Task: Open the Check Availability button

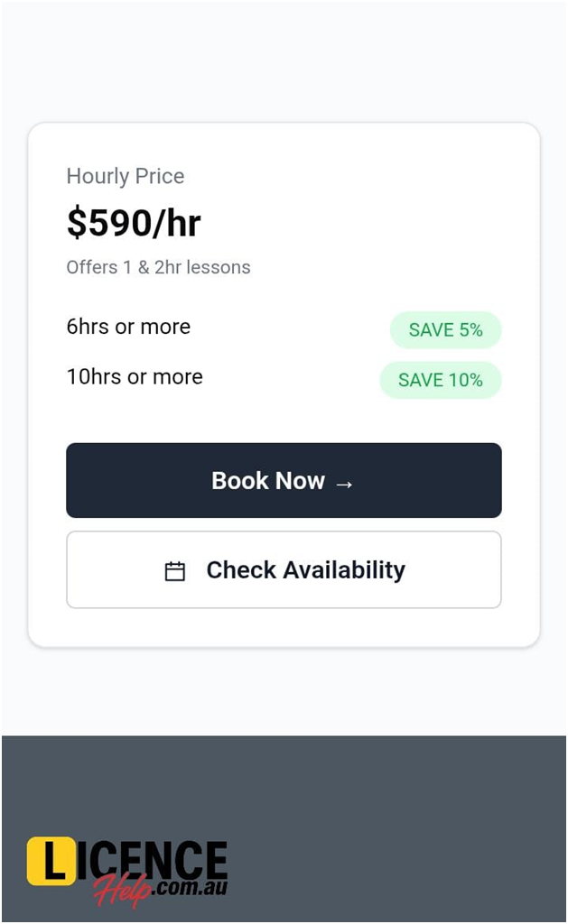Action: tap(283, 569)
